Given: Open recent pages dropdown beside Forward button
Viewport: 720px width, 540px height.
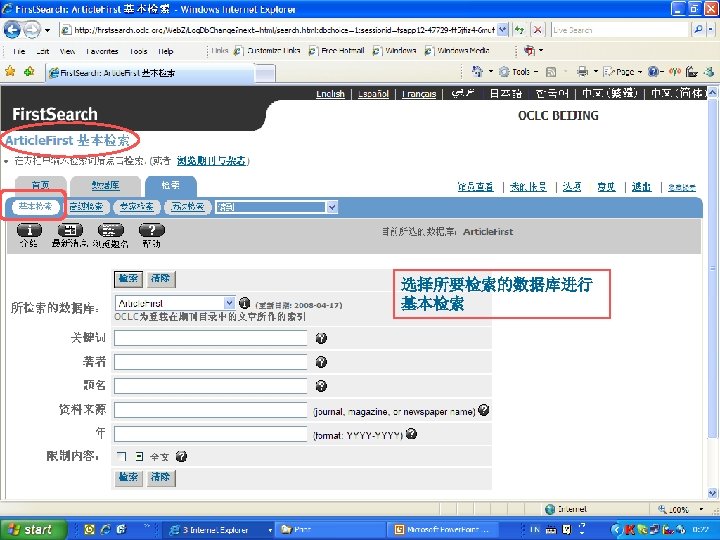Looking at the screenshot, I should pos(47,30).
